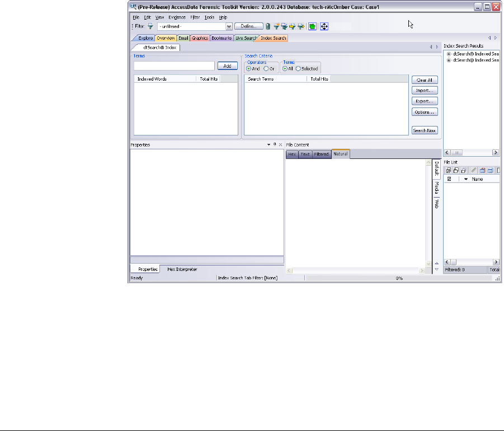This screenshot has width=504, height=431.
Task: Click the four-arrow move toolbar icon
Action: [324, 26]
